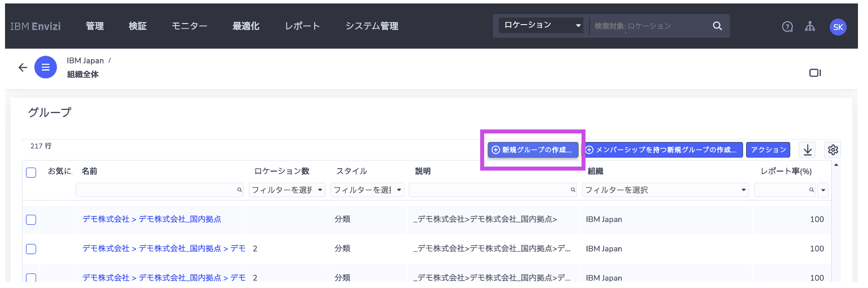Click the 新規グループの作成 button
This screenshot has width=868, height=288.
[x=533, y=150]
